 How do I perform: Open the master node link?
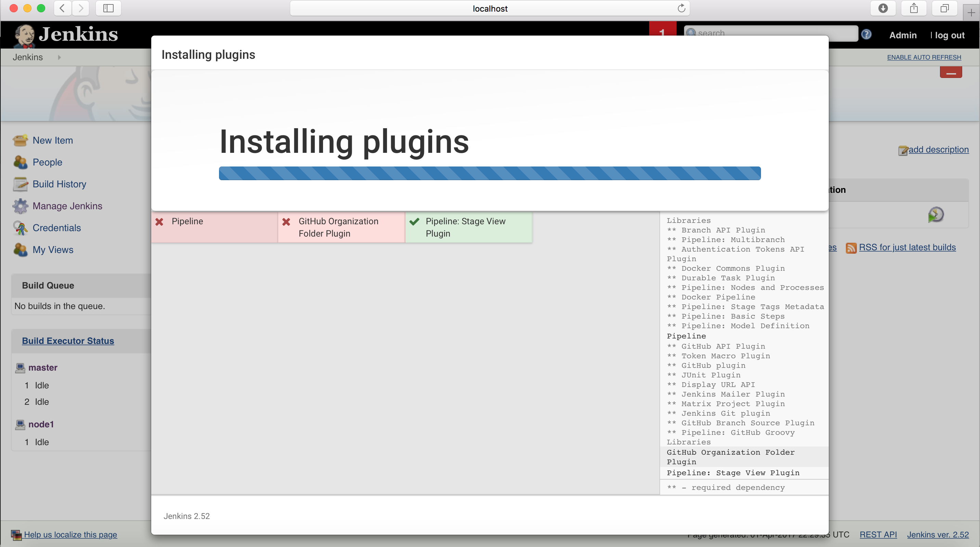tap(43, 368)
